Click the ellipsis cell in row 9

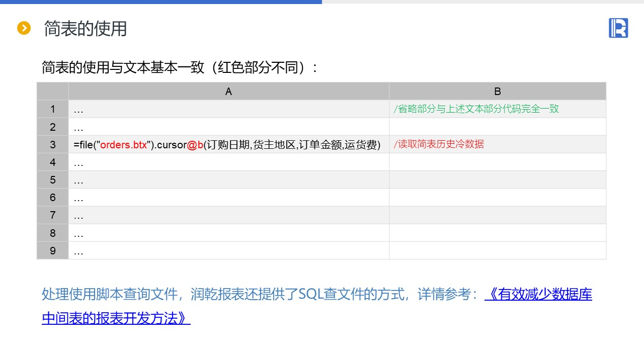(x=228, y=250)
